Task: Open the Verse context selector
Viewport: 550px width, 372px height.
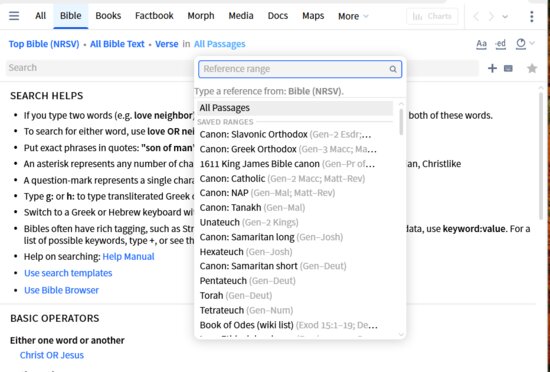Action: [167, 44]
